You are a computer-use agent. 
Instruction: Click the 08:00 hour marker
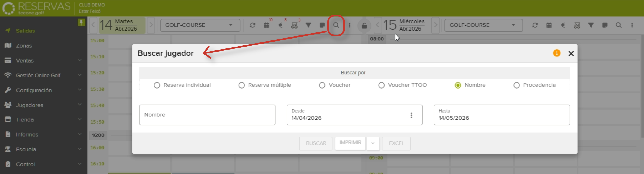pos(377,39)
